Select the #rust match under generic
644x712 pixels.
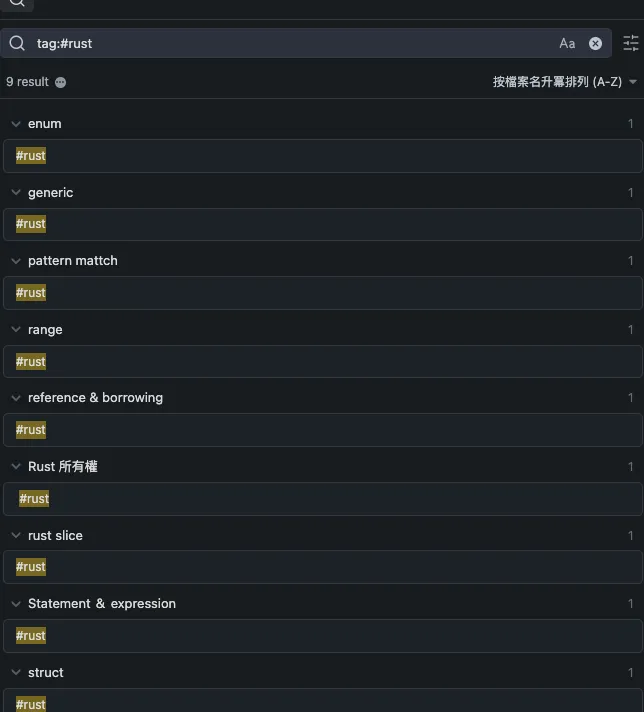[31, 224]
